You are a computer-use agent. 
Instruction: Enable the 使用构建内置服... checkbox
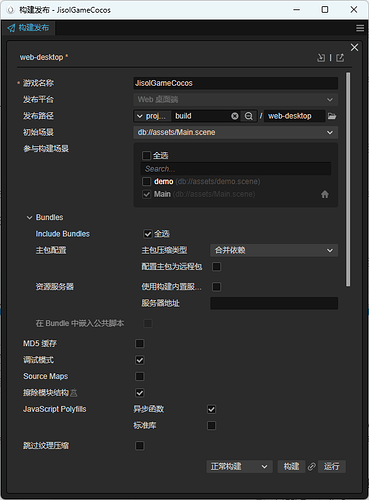[216, 287]
